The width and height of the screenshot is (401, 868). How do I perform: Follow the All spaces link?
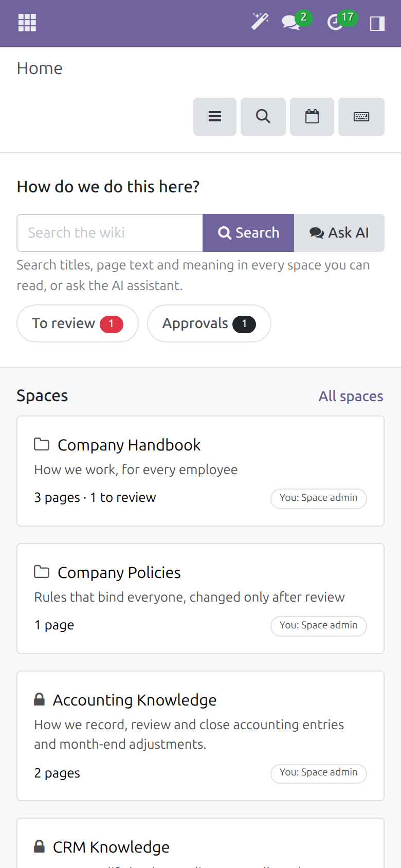pos(351,396)
